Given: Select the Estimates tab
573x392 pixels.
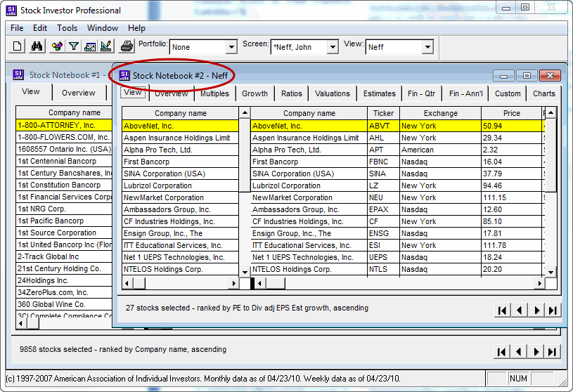Looking at the screenshot, I should [379, 93].
